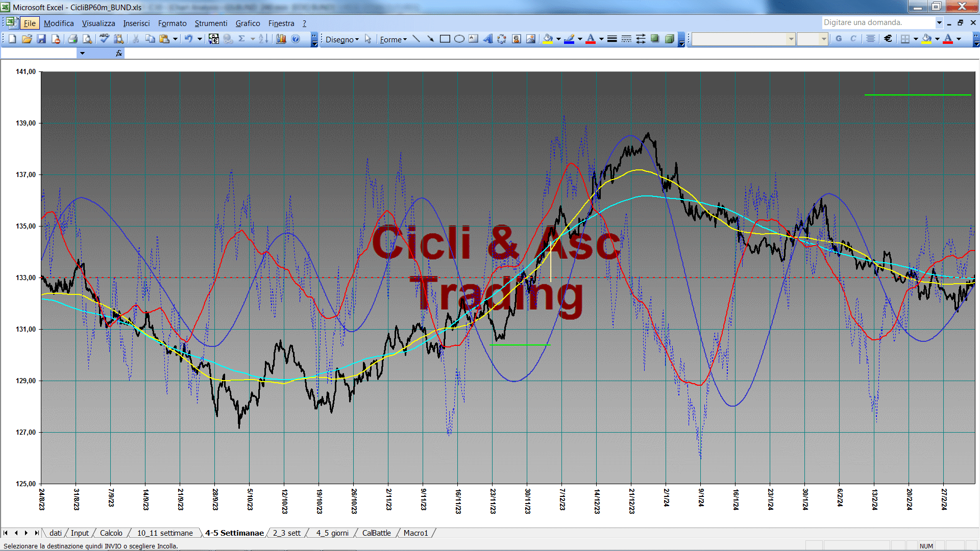Open Print Preview magnifier icon
This screenshot has width=980, height=551.
click(87, 39)
